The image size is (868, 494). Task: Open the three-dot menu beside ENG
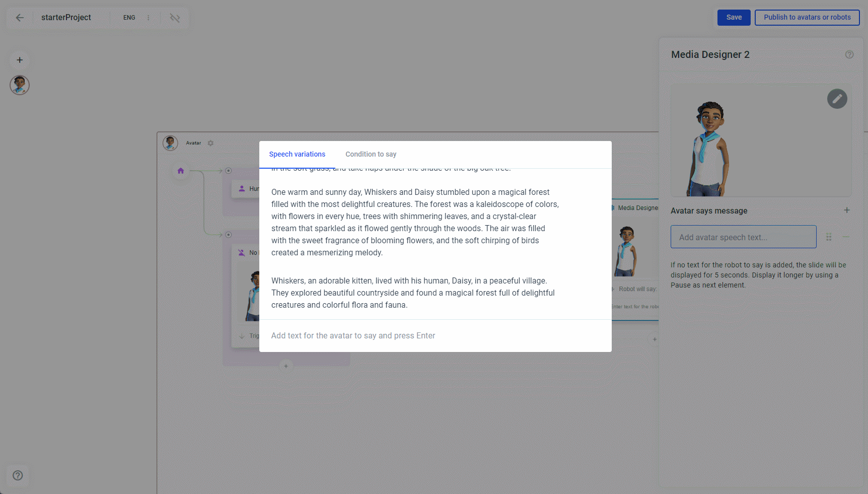[x=148, y=18]
